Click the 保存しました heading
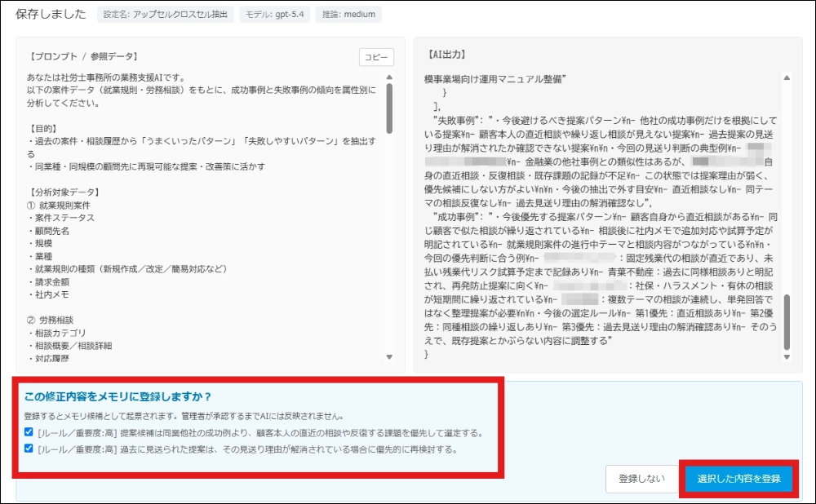This screenshot has width=816, height=504. pos(51,14)
